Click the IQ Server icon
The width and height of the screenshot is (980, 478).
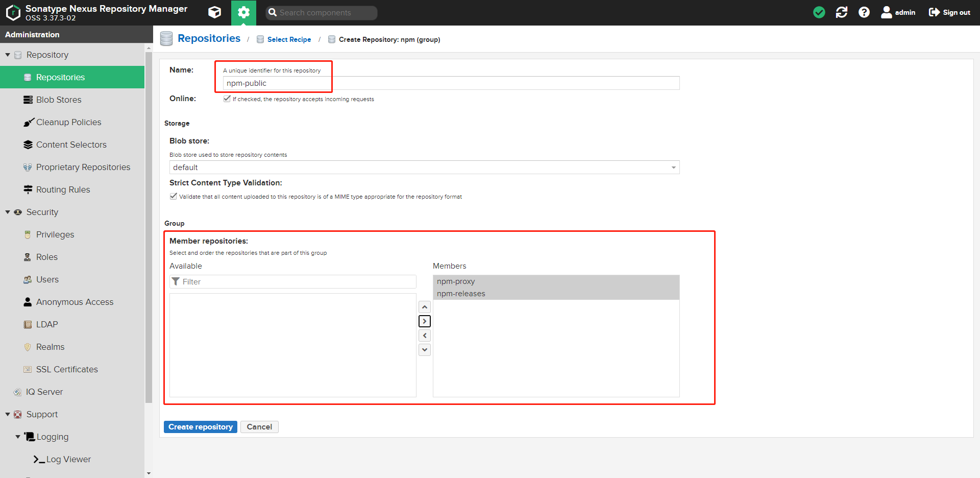coord(17,392)
